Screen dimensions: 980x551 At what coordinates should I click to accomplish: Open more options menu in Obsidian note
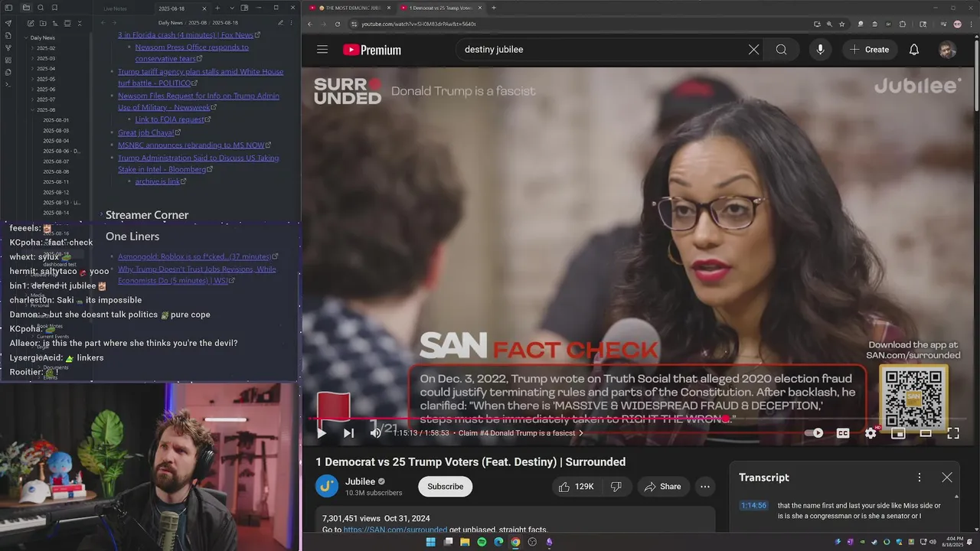(292, 23)
